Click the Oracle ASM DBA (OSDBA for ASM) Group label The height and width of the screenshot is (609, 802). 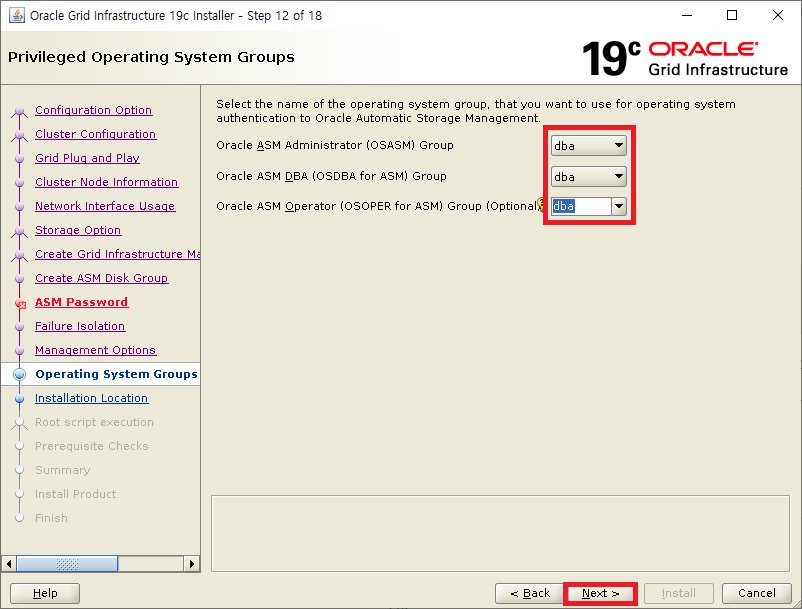tap(331, 176)
